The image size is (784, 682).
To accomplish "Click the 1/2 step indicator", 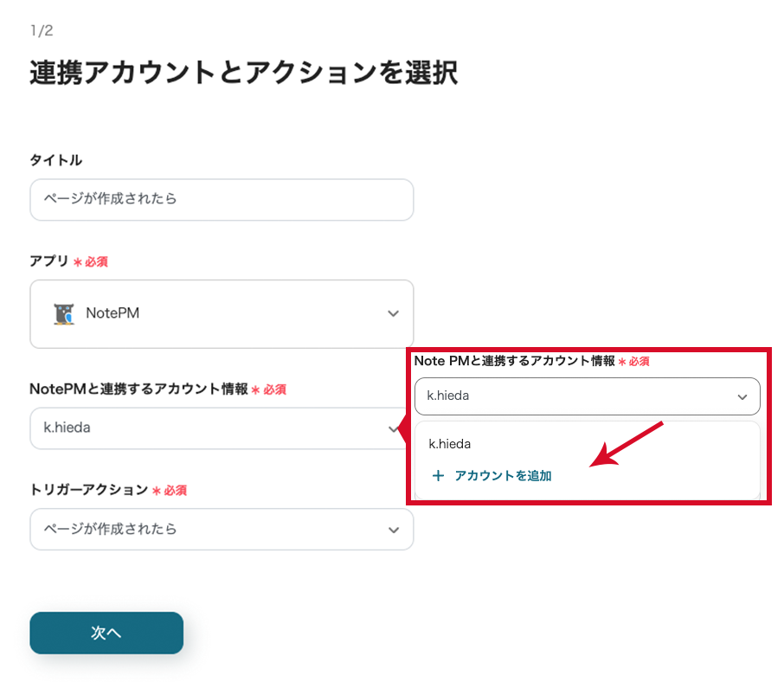I will (x=42, y=31).
